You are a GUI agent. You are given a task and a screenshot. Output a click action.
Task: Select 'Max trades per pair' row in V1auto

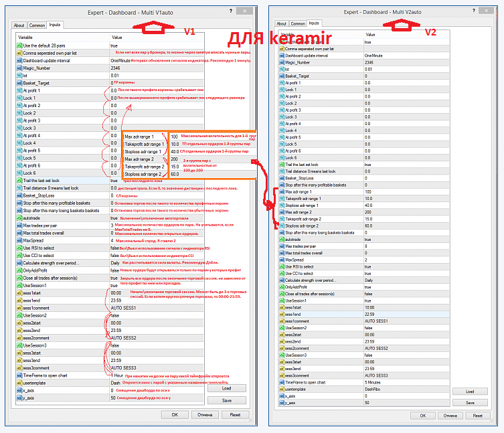(110, 226)
